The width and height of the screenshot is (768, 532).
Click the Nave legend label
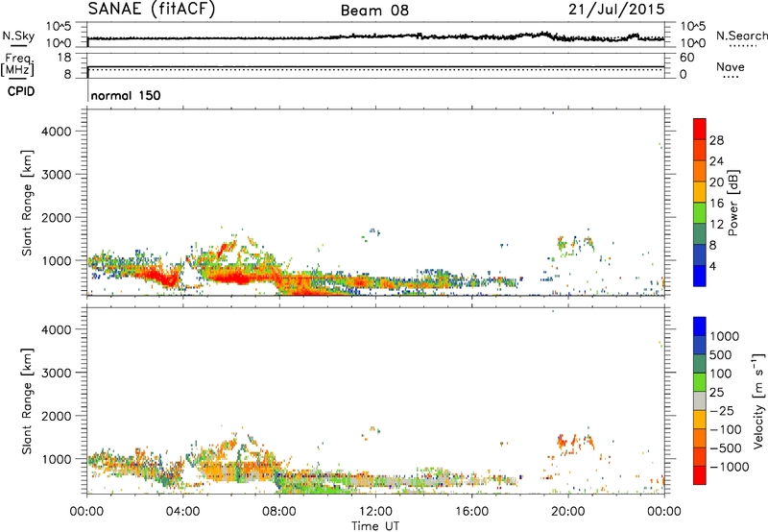731,66
